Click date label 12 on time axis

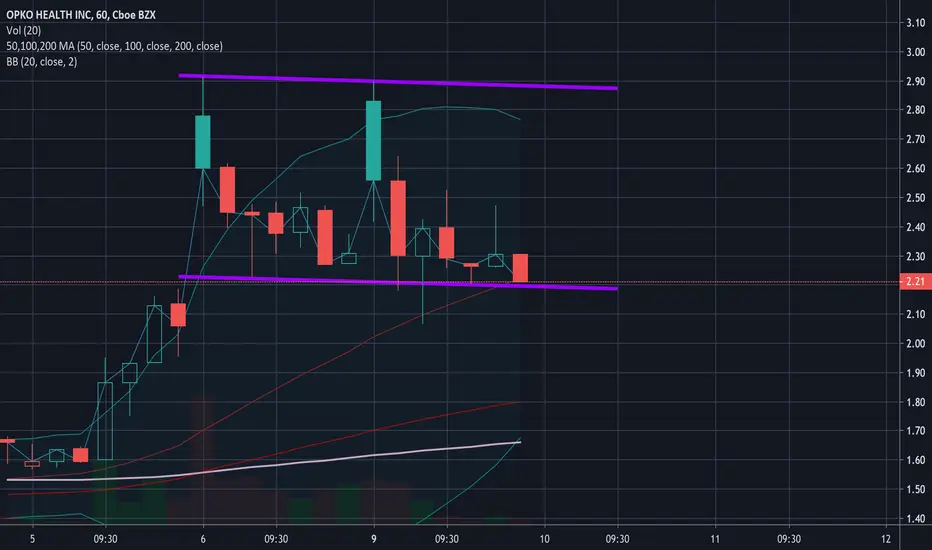[x=886, y=539]
